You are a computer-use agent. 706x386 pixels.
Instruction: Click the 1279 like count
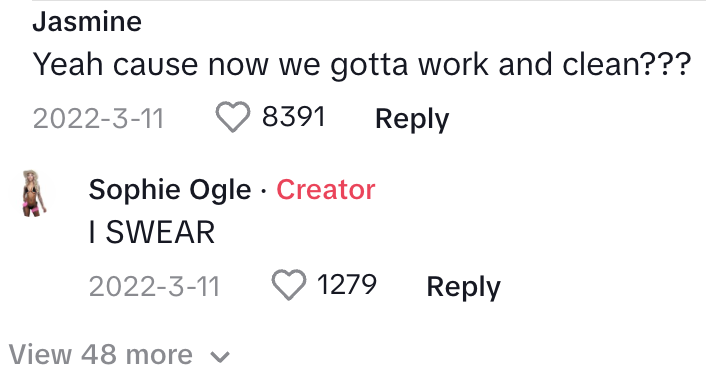pyautogui.click(x=347, y=285)
